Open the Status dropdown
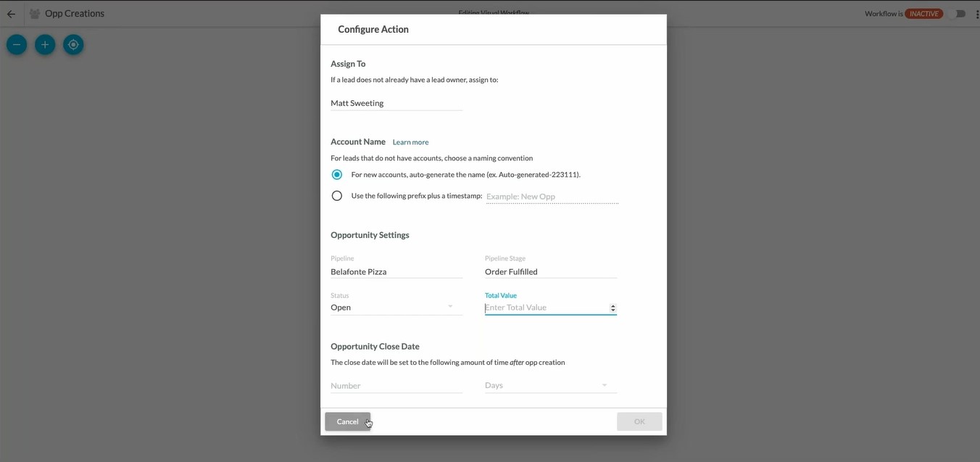980x462 pixels. pyautogui.click(x=396, y=308)
